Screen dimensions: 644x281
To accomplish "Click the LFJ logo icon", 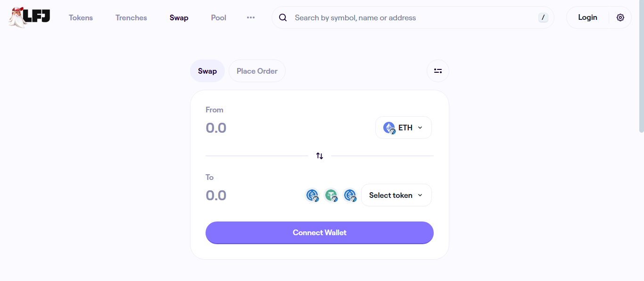I will point(29,17).
